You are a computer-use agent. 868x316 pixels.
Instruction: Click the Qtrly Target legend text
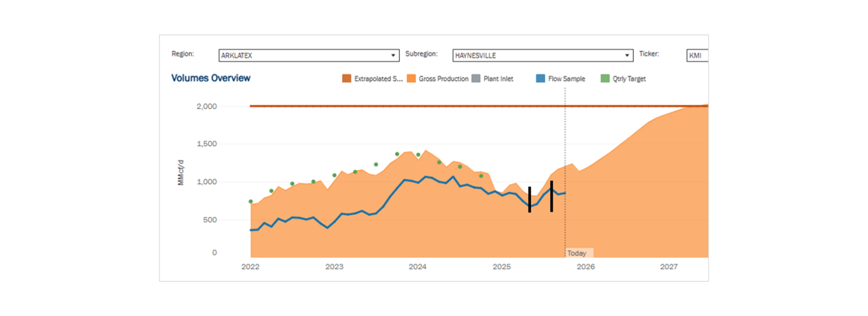629,79
